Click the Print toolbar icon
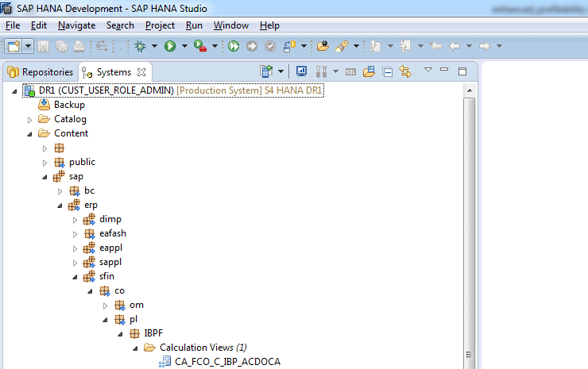Viewport: 588px width, 369px height. [79, 46]
